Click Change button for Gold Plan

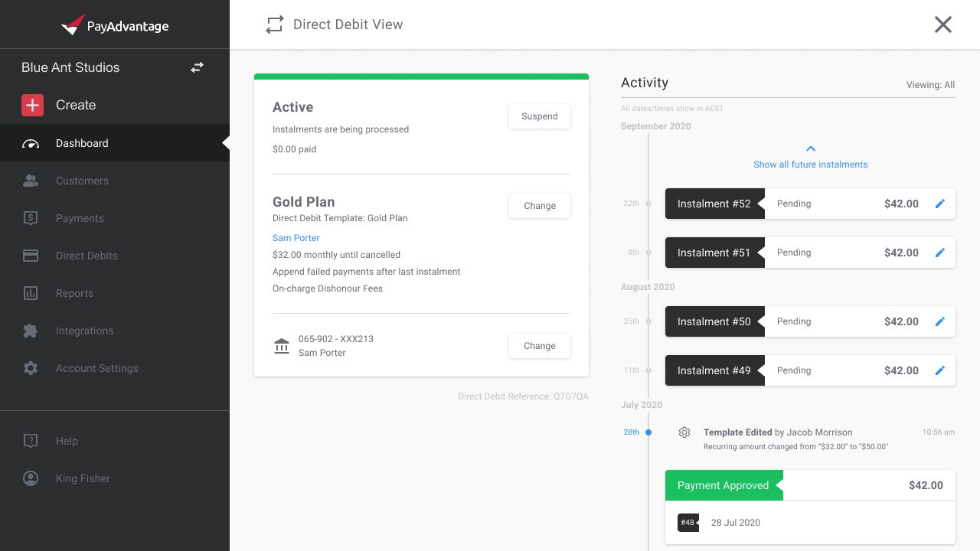point(539,206)
